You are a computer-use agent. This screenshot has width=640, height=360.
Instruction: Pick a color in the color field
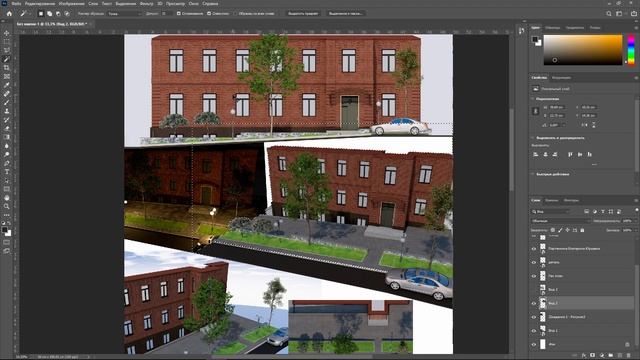[x=583, y=50]
